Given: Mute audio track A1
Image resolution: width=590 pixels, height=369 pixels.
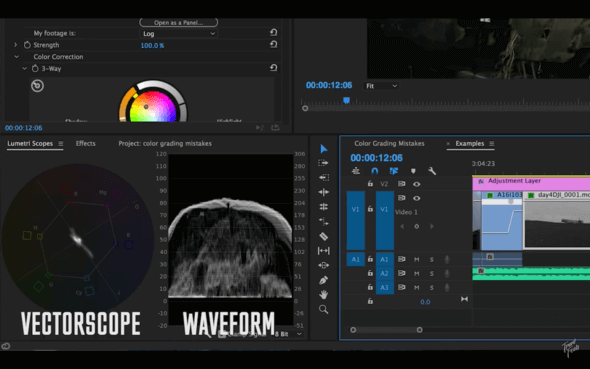Looking at the screenshot, I should (417, 259).
